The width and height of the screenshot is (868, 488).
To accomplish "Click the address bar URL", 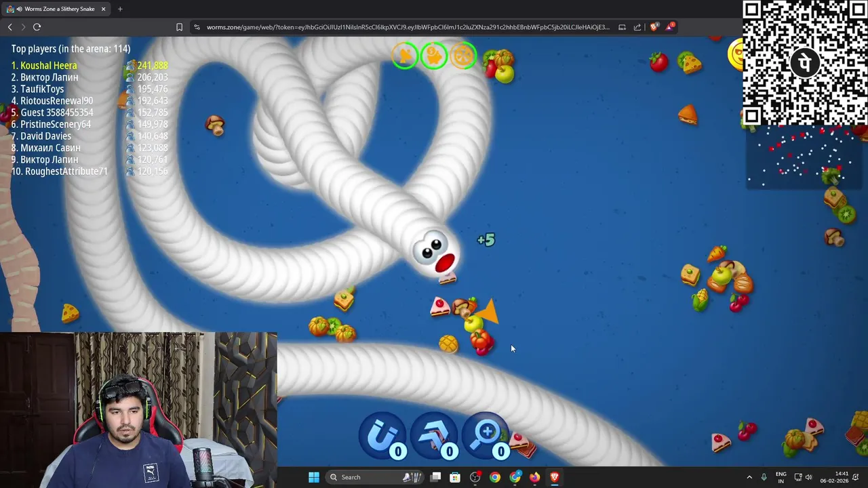I will 408,27.
